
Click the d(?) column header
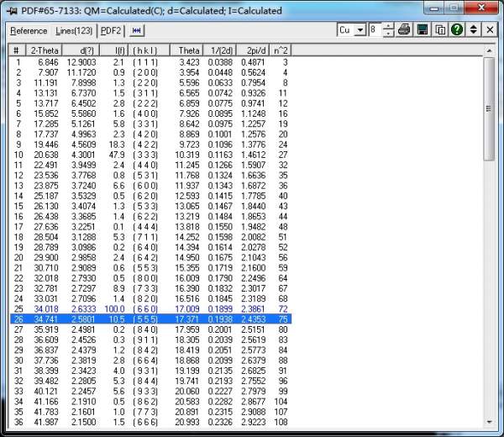click(81, 50)
